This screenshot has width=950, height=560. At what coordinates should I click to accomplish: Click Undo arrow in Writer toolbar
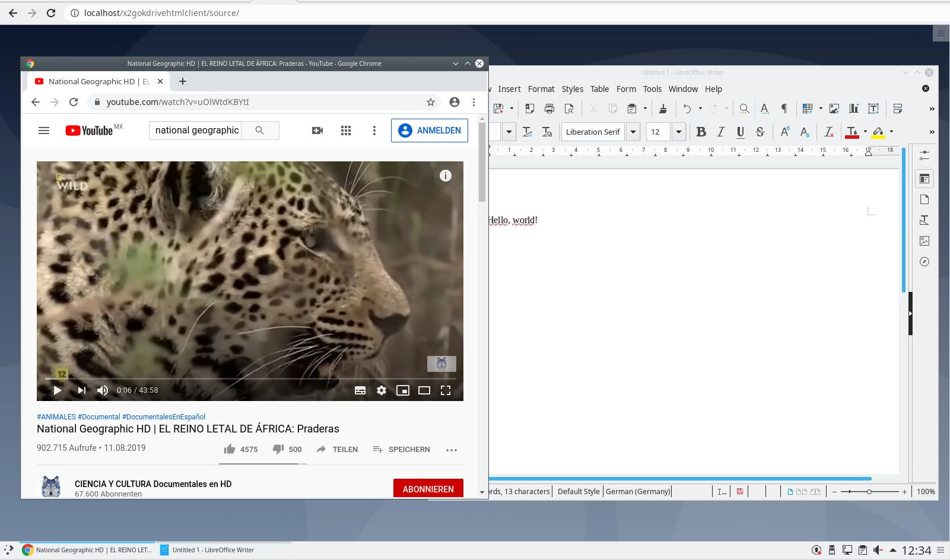687,109
